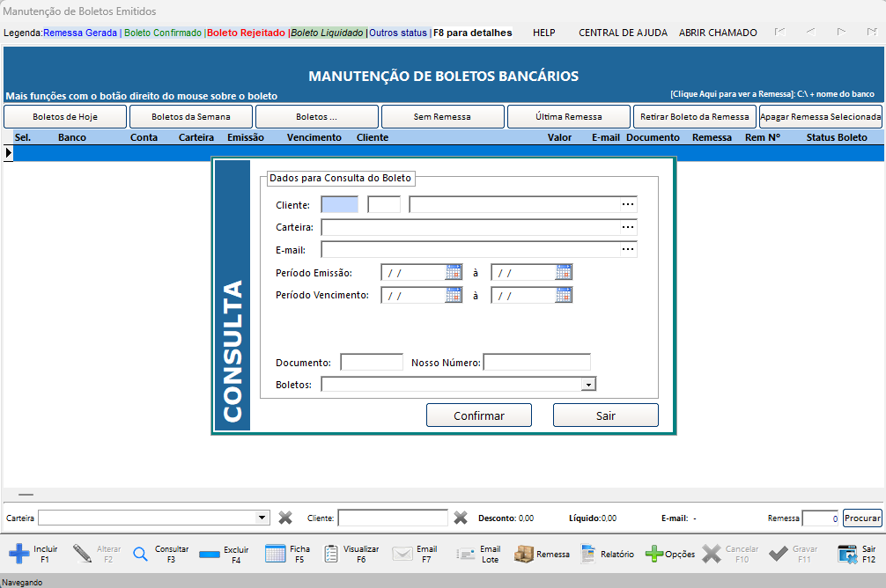
Task: Click ABRIR CHAMADO
Action: [718, 33]
